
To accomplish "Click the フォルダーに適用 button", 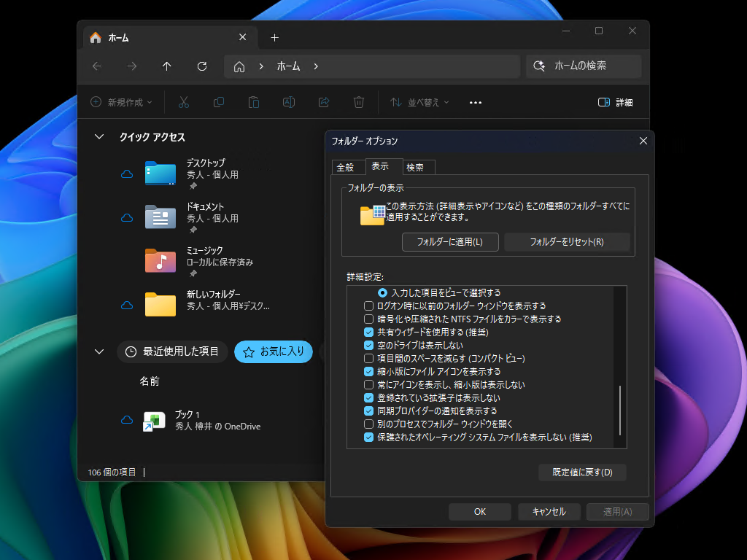I will click(x=450, y=241).
